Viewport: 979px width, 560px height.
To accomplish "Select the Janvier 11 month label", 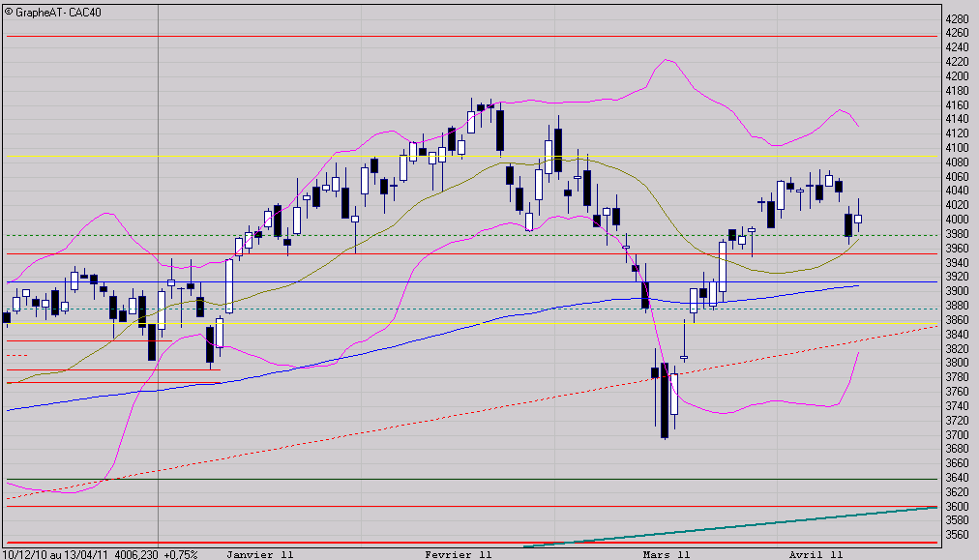I will (x=259, y=554).
